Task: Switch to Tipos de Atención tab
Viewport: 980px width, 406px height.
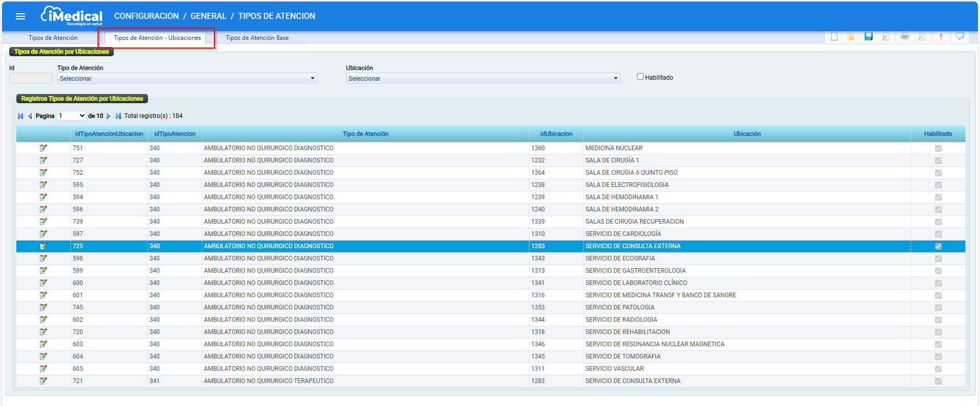Action: (x=53, y=38)
